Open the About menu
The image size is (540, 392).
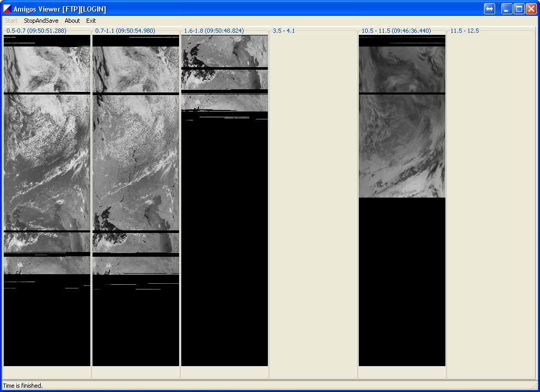click(x=72, y=21)
